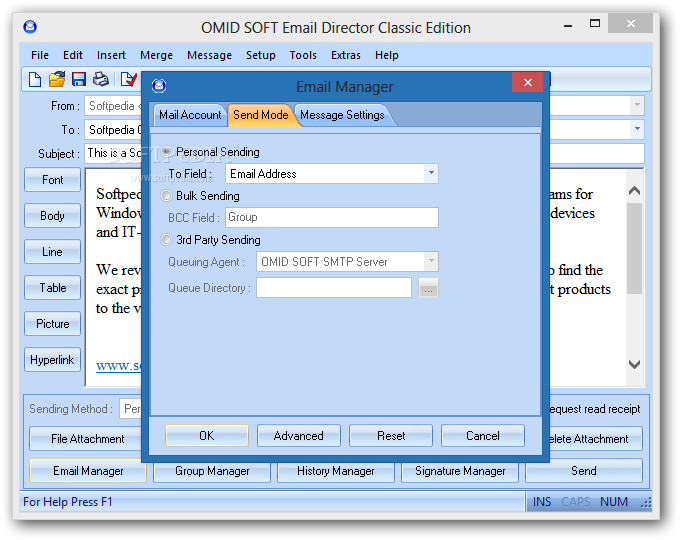Screen dimensions: 680x540
Task: Click the Reset button
Action: (391, 435)
